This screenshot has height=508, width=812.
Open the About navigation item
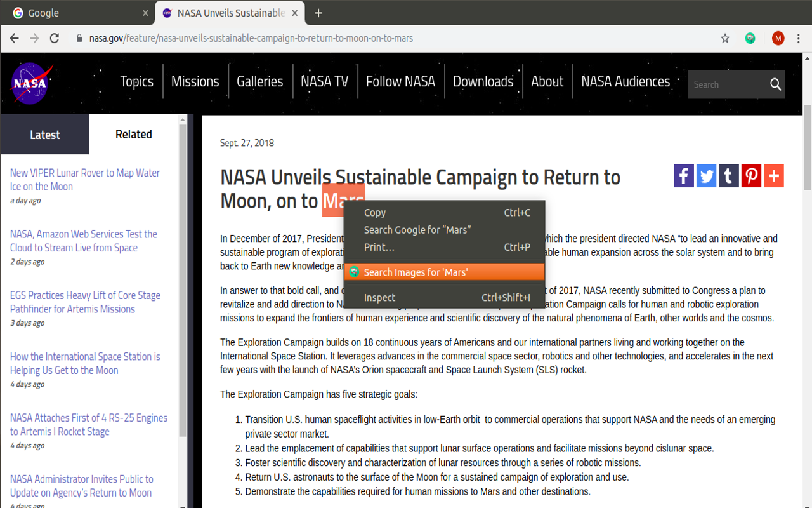click(547, 81)
